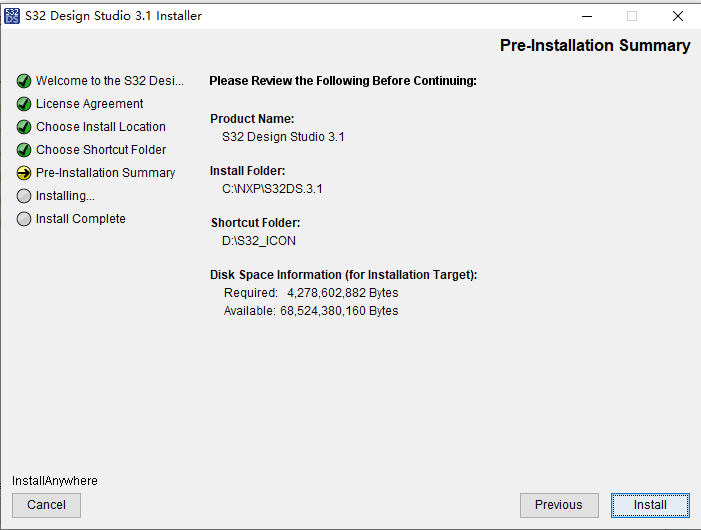This screenshot has width=701, height=530.
Task: Click the Install button
Action: coord(650,505)
